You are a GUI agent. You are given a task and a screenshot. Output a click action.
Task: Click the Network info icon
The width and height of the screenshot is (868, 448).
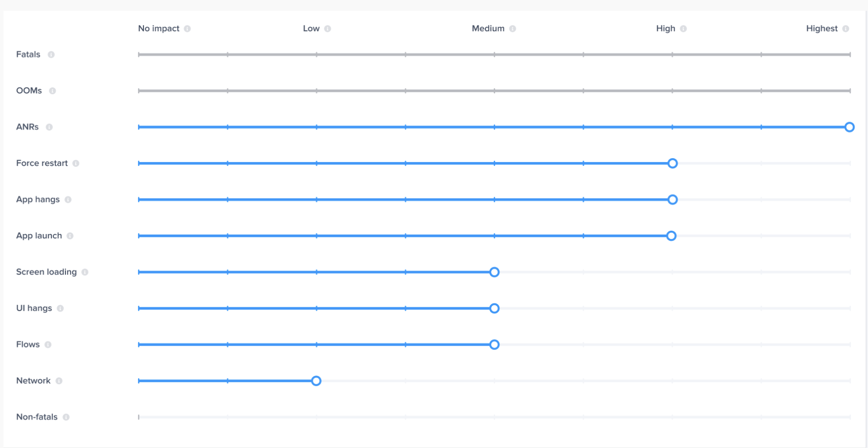pyautogui.click(x=59, y=381)
